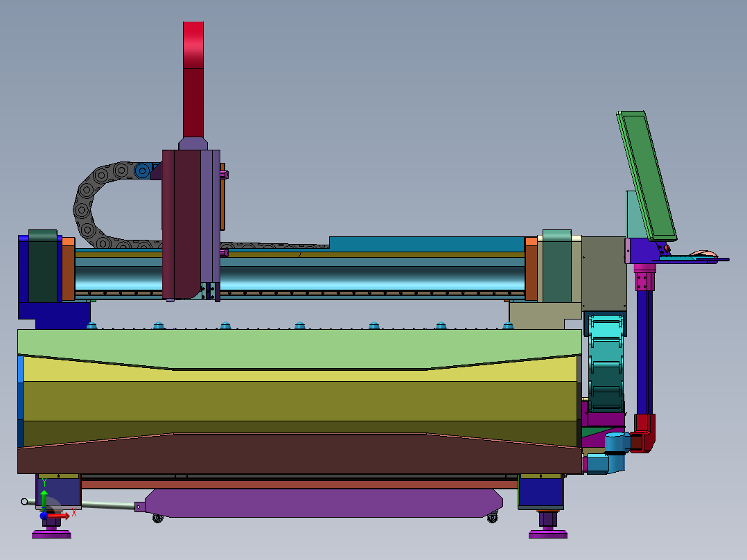
Task: Select the light green table top slab
Action: click(299, 348)
